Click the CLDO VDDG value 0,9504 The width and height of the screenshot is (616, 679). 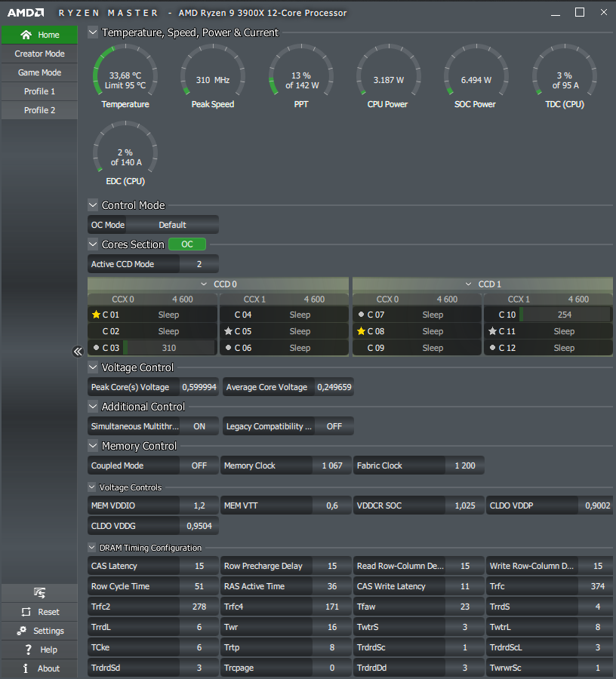click(x=199, y=526)
